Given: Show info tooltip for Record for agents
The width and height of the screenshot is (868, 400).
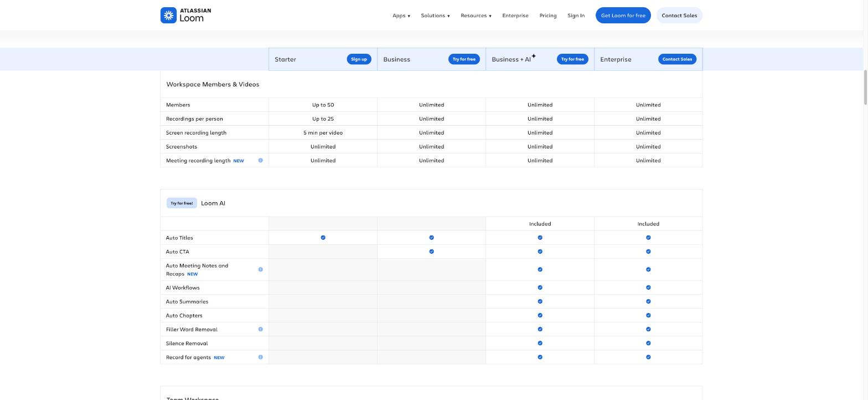Looking at the screenshot, I should [x=261, y=357].
